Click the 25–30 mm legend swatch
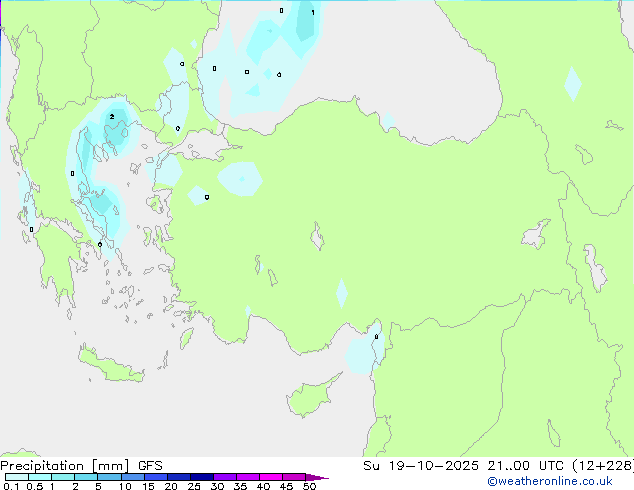The image size is (634, 490). 201,477
